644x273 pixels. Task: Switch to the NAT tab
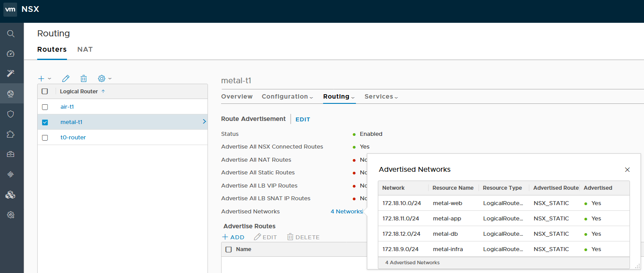tap(85, 49)
